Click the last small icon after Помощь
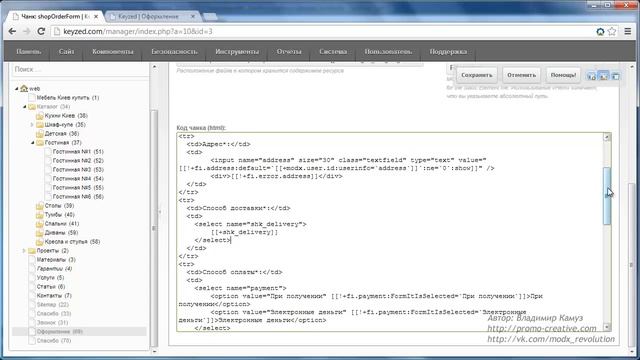This screenshot has height=360, width=640. click(615, 76)
